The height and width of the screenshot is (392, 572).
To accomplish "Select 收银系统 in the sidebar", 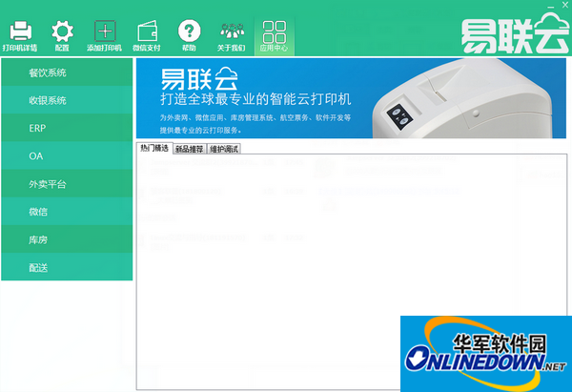I will (67, 100).
